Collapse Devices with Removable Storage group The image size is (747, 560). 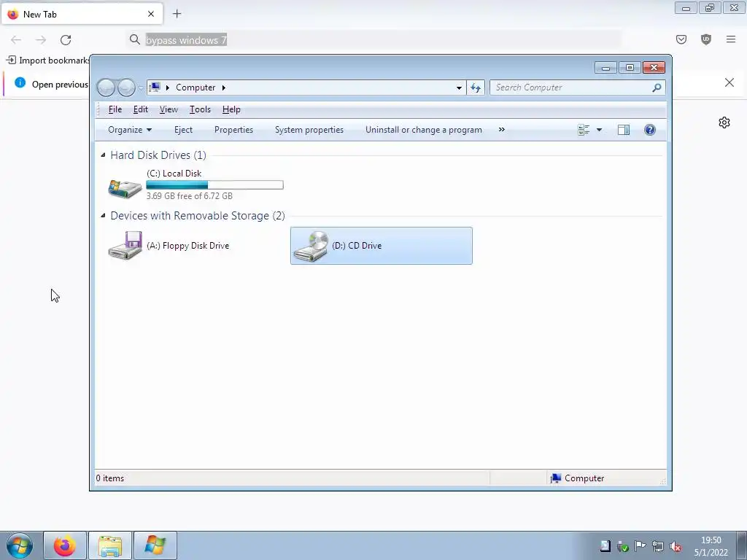click(103, 216)
